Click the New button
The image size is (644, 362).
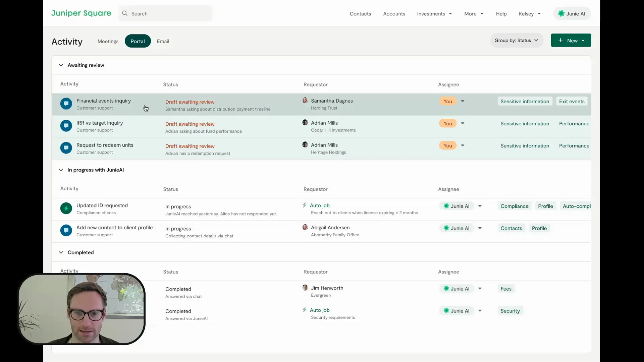571,41
